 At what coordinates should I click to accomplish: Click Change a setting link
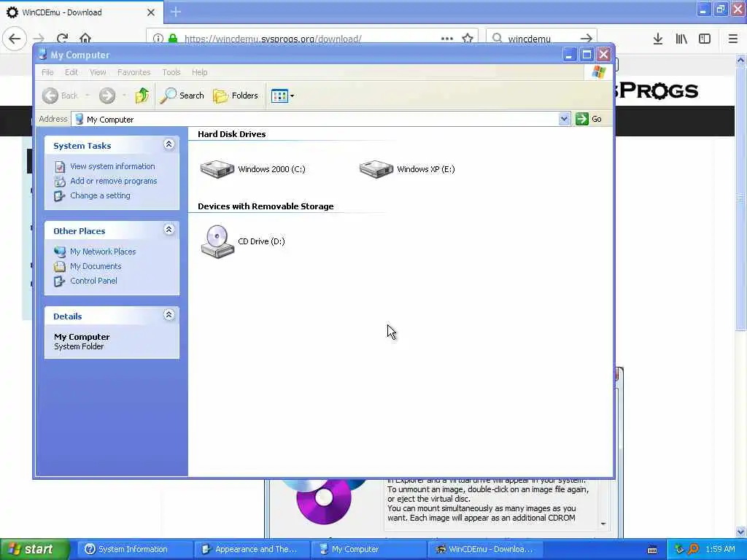pos(100,195)
